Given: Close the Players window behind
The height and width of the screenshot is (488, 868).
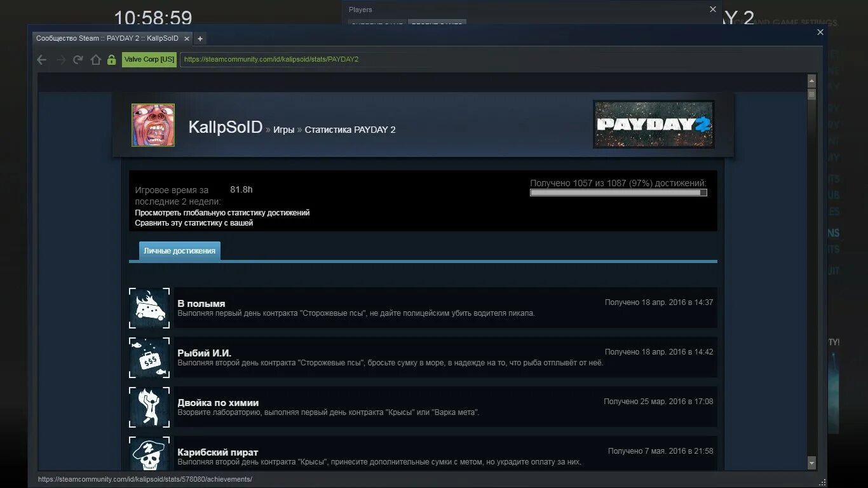Looking at the screenshot, I should click(712, 10).
